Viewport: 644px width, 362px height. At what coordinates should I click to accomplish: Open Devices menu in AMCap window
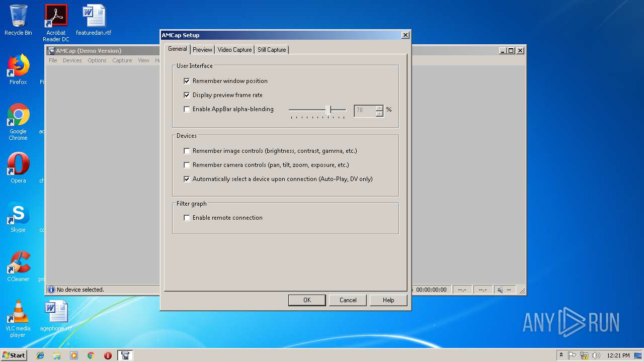72,60
